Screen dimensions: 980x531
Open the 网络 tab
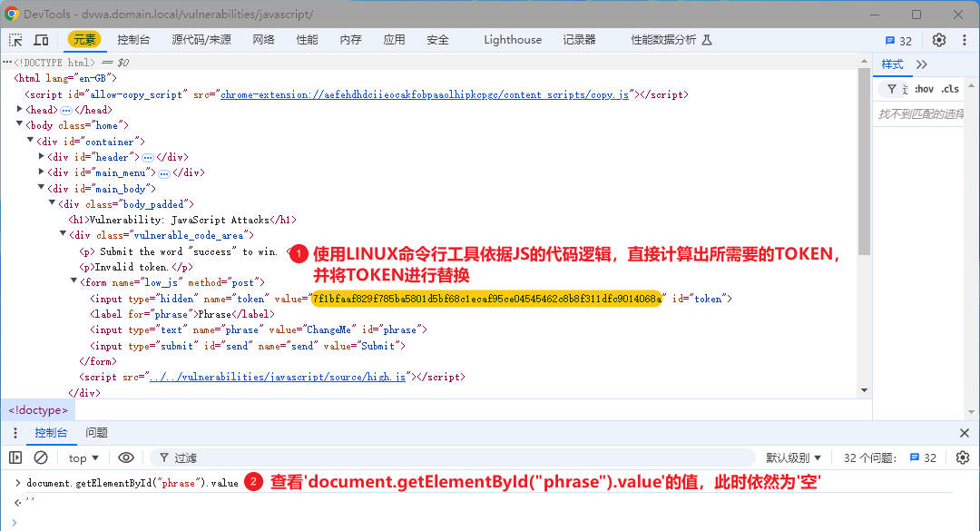263,40
